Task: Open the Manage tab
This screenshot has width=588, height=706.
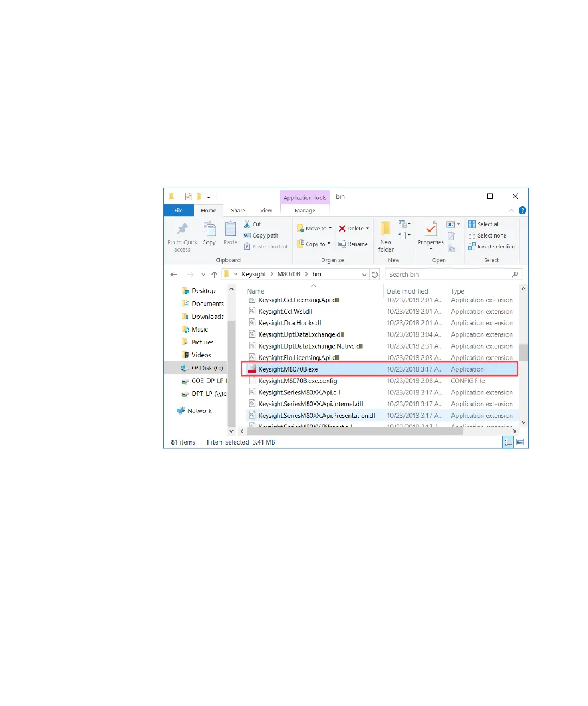Action: coord(305,210)
